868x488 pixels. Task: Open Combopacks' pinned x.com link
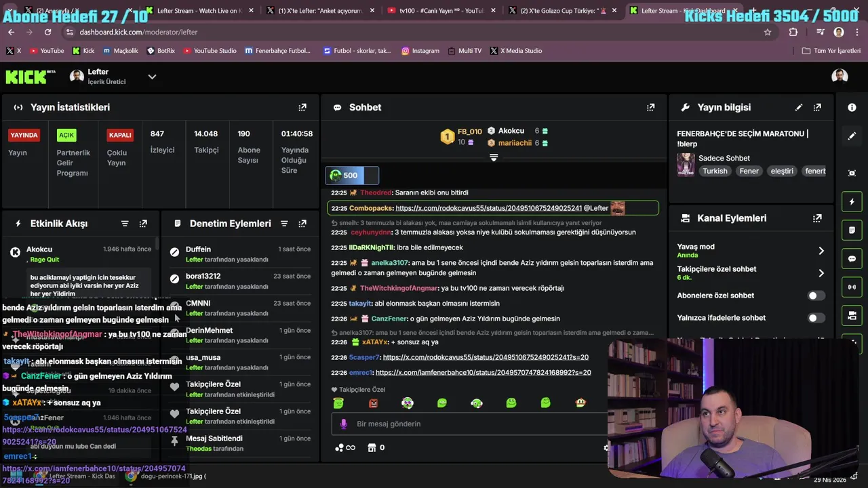pyautogui.click(x=488, y=208)
